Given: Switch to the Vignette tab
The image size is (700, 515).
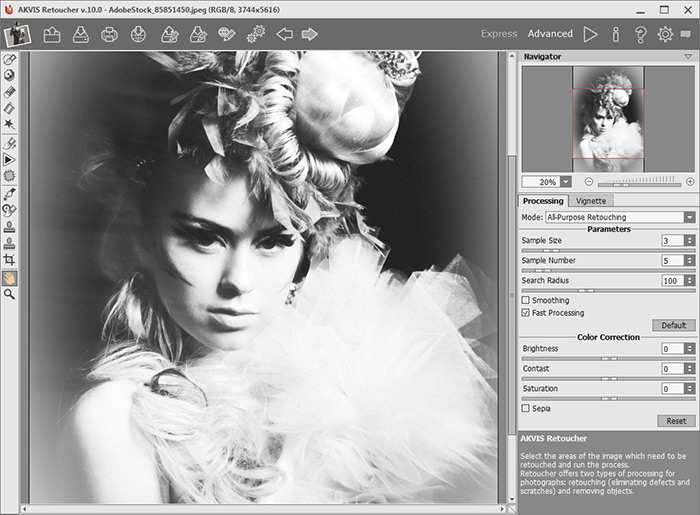Looking at the screenshot, I should 591,201.
